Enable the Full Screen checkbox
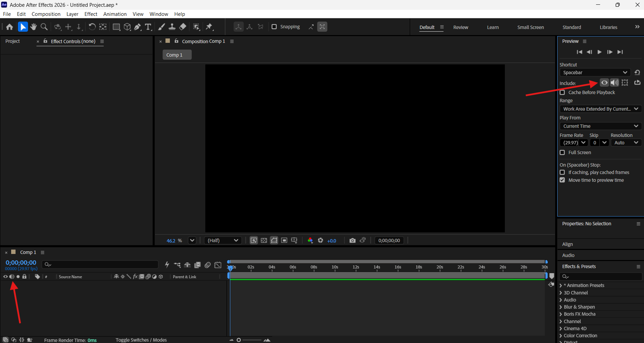The image size is (644, 343). 562,152
